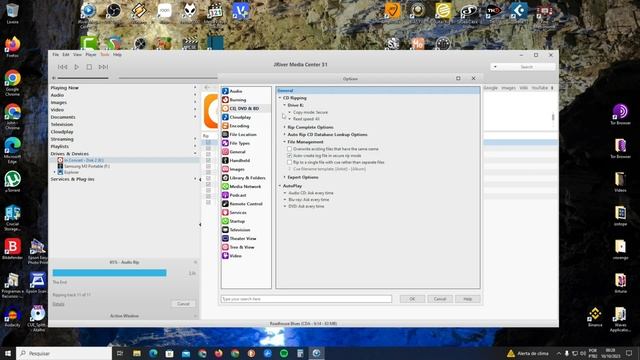Open the Television options category
The image size is (640, 360).
coord(240,230)
